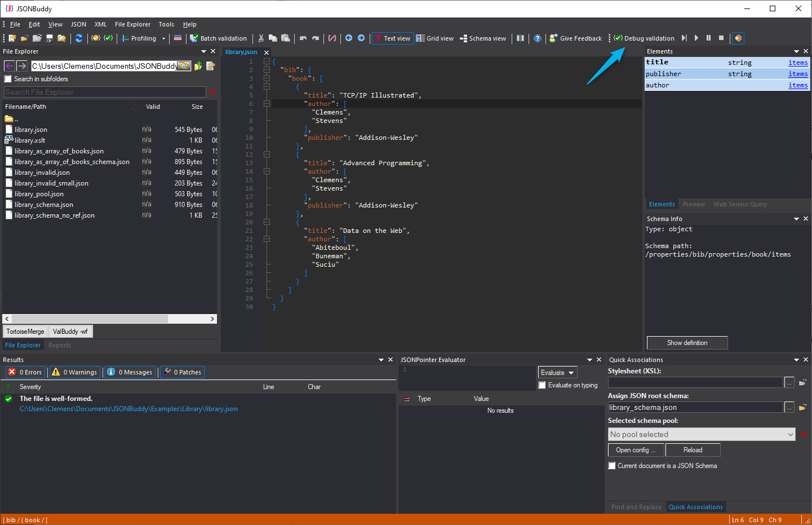Switch to Grid view mode
Viewport: 812px width, 525px height.
(x=435, y=38)
